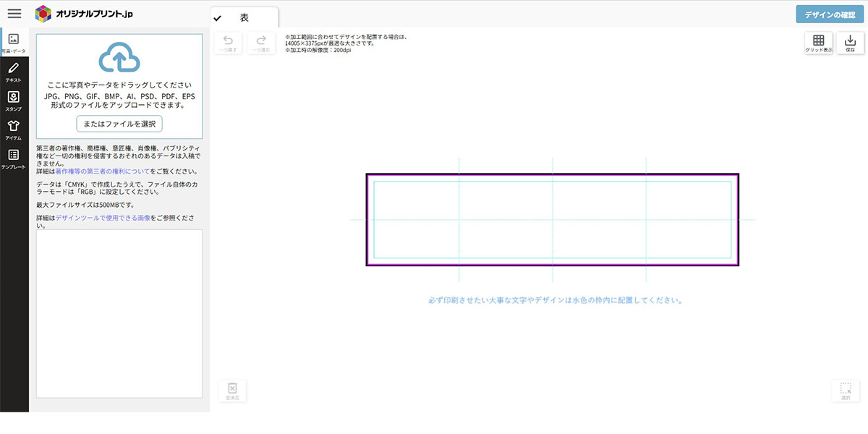Click the 加工時の解像度：200dpi note
The width and height of the screenshot is (868, 434).
[x=318, y=51]
